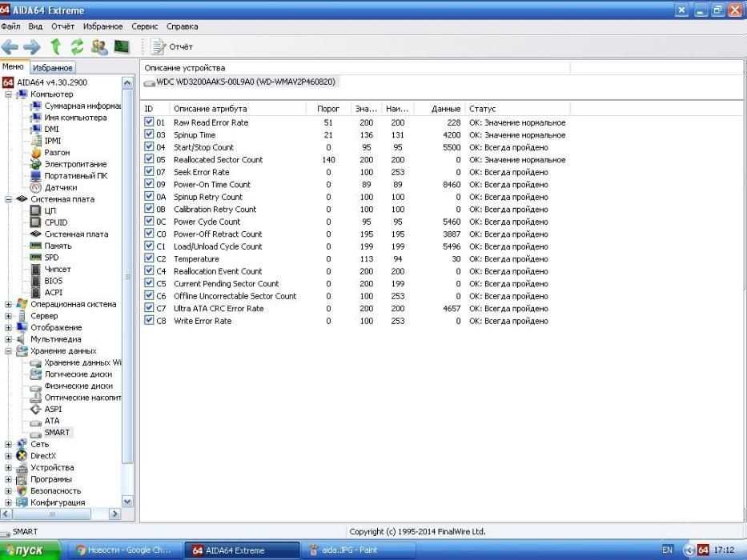Uncheck Raw Read Error Rate attribute checkbox
This screenshot has width=747, height=560.
click(149, 122)
